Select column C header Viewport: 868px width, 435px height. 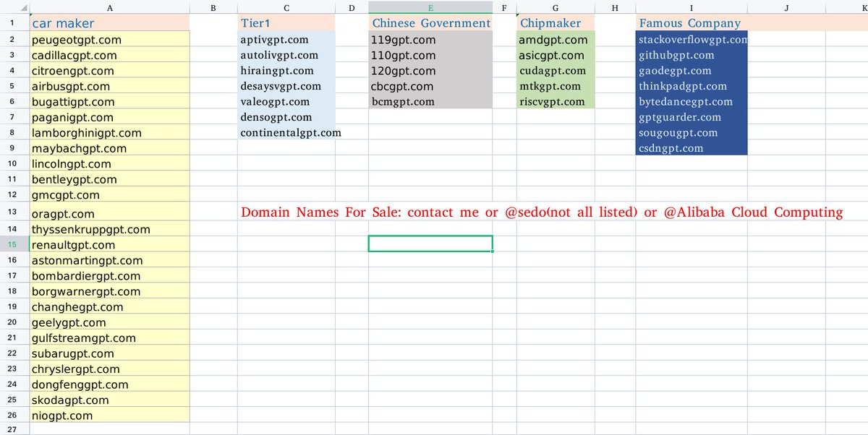(x=286, y=7)
